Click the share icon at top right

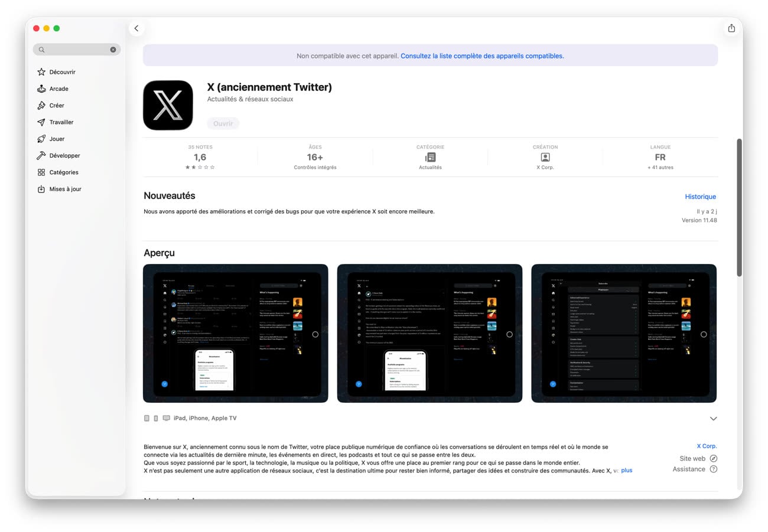tap(731, 28)
